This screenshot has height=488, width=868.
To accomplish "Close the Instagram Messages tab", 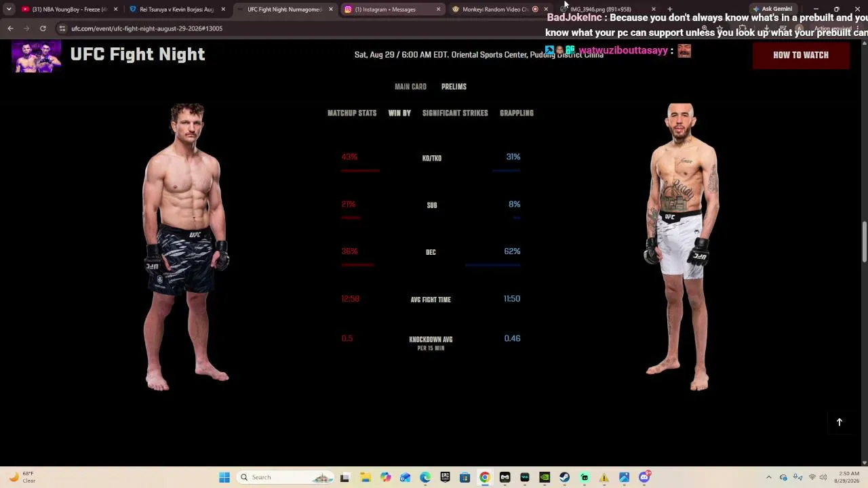I will pos(438,9).
